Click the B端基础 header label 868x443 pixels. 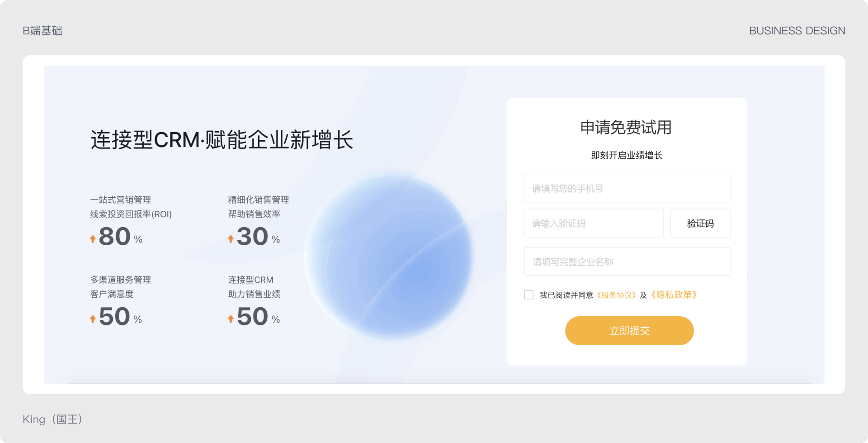click(x=42, y=31)
